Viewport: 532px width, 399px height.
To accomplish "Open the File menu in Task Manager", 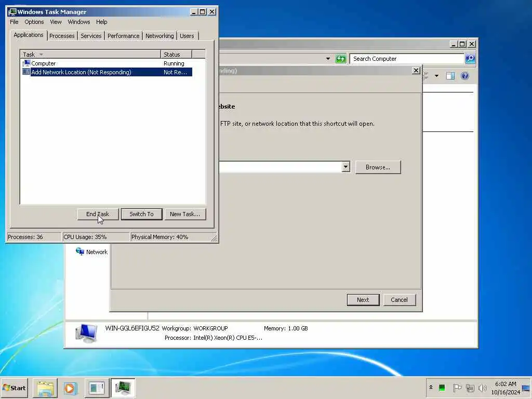I will [14, 22].
